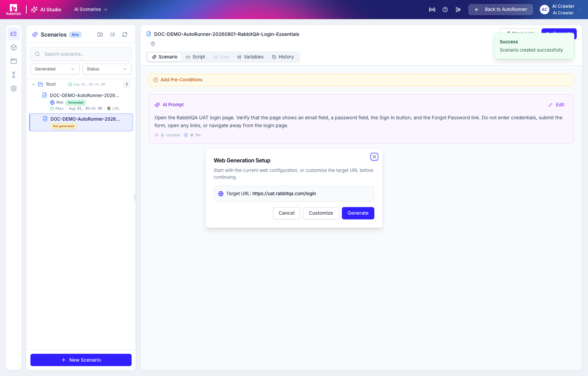The height and width of the screenshot is (376, 588).
Task: Click the Pass result text
Action: pyautogui.click(x=59, y=109)
